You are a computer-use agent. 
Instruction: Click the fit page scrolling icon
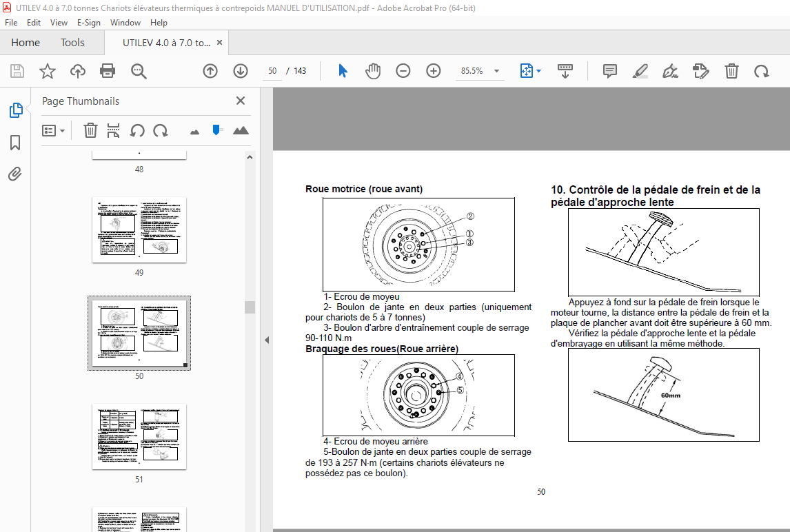(526, 71)
